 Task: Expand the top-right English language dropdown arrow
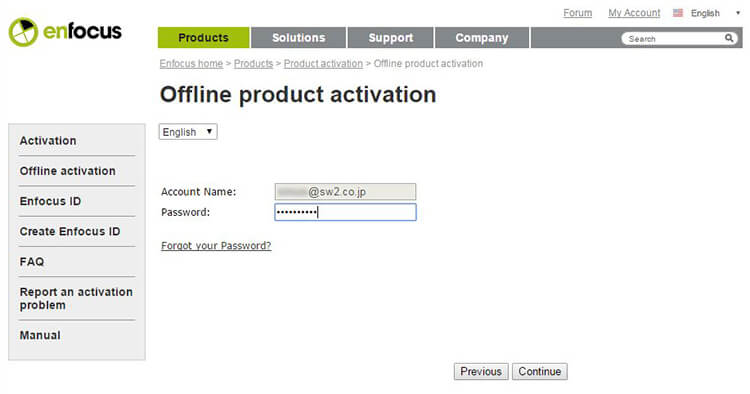point(738,13)
